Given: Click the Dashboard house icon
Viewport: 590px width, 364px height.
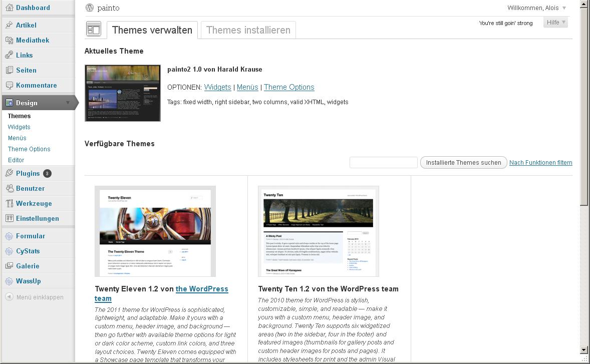Looking at the screenshot, I should coord(9,8).
